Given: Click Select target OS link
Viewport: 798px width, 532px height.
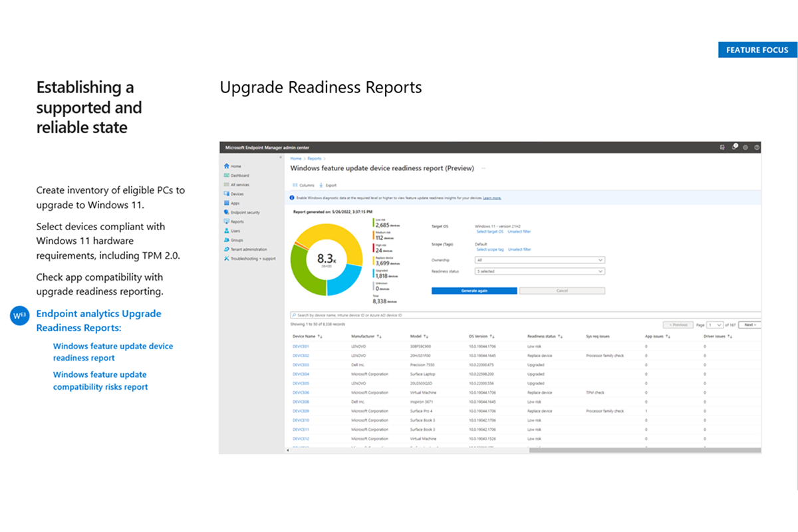Looking at the screenshot, I should pyautogui.click(x=490, y=231).
